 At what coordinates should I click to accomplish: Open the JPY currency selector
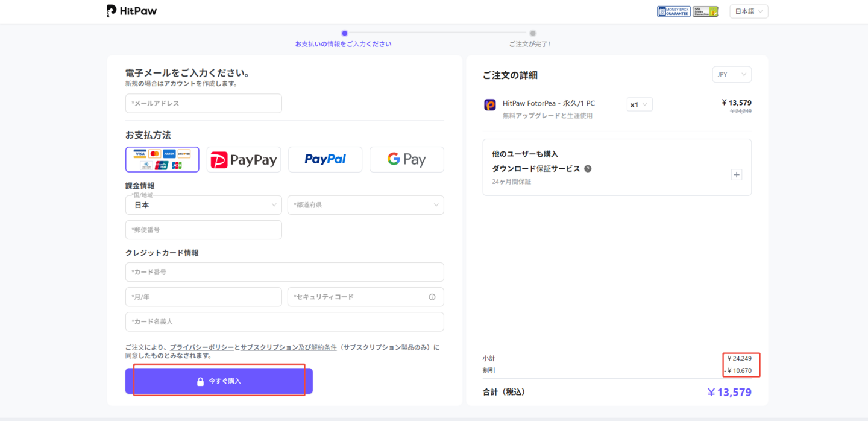[x=731, y=75]
